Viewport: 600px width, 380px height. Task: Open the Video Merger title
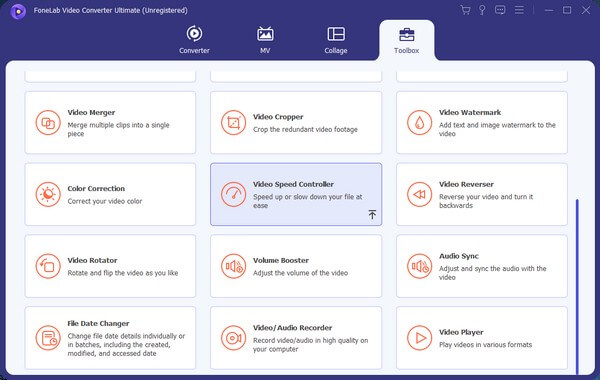(91, 113)
